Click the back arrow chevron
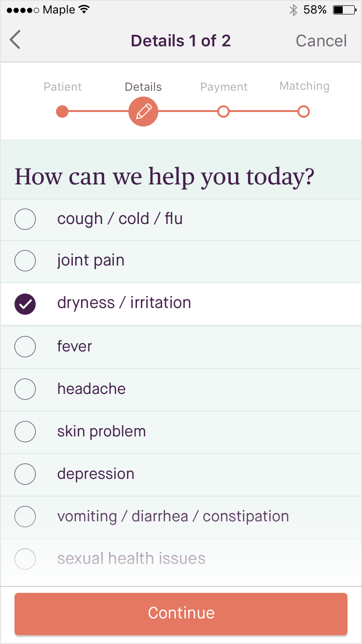 pyautogui.click(x=15, y=40)
